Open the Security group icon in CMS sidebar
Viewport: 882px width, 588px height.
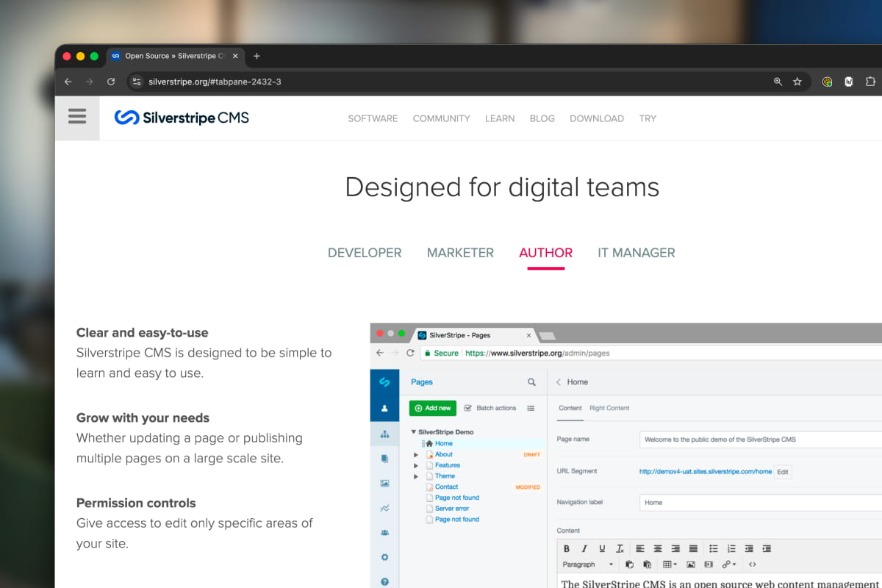pos(384,533)
